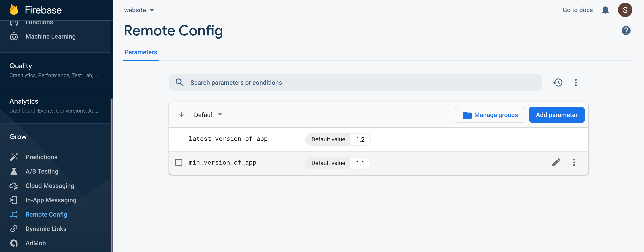Click the Add parameter button
This screenshot has height=252, width=644.
(557, 115)
